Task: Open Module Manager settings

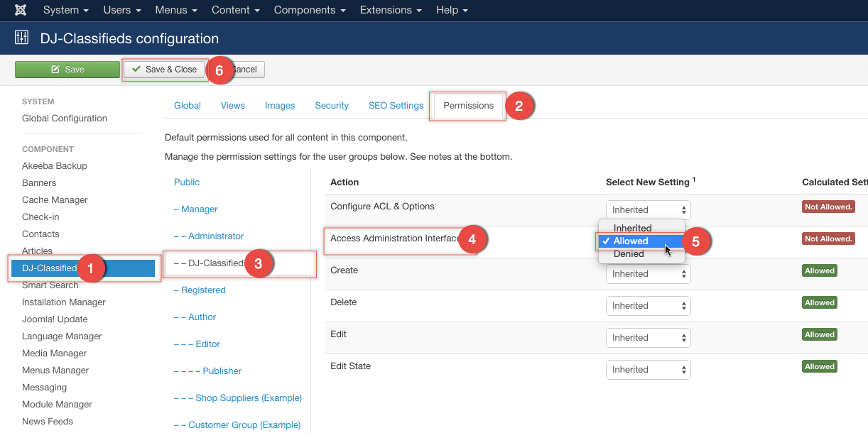Action: [x=57, y=405]
